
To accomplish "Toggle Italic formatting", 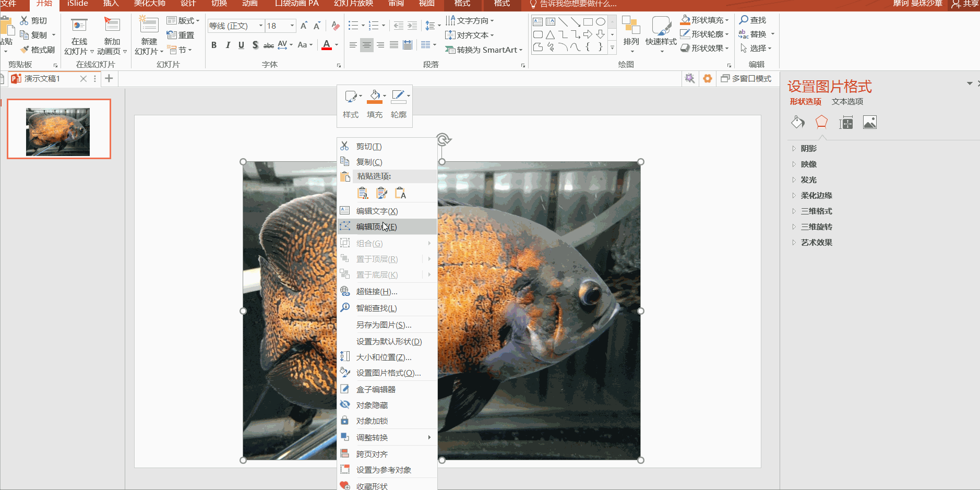I will [x=228, y=45].
